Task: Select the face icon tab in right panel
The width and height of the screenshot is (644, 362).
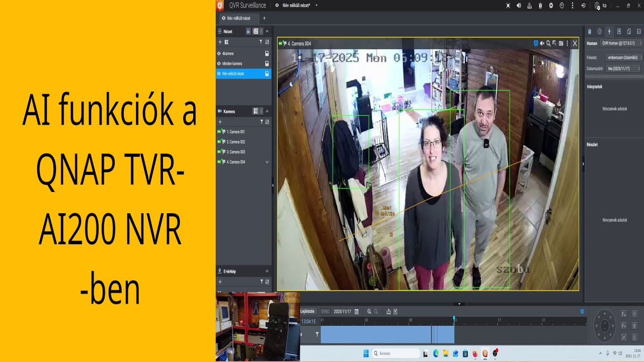Action: click(599, 31)
